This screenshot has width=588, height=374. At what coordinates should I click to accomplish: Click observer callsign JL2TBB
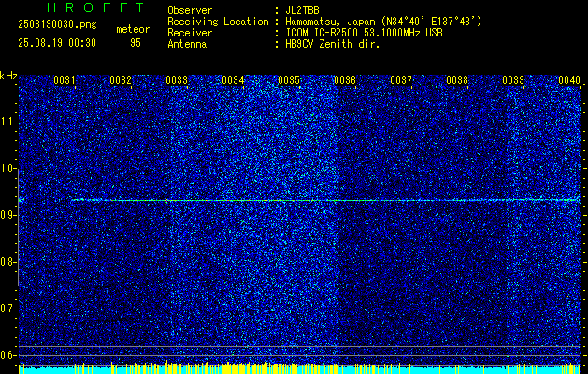302,10
